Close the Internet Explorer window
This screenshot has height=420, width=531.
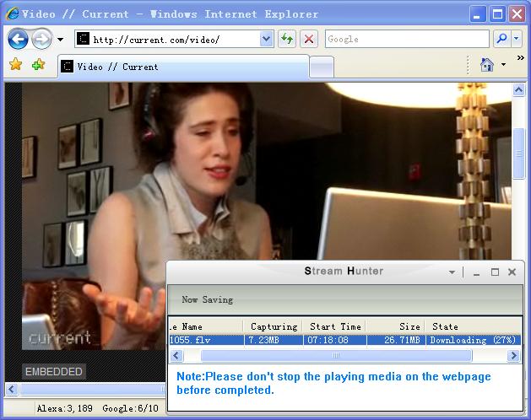click(517, 15)
